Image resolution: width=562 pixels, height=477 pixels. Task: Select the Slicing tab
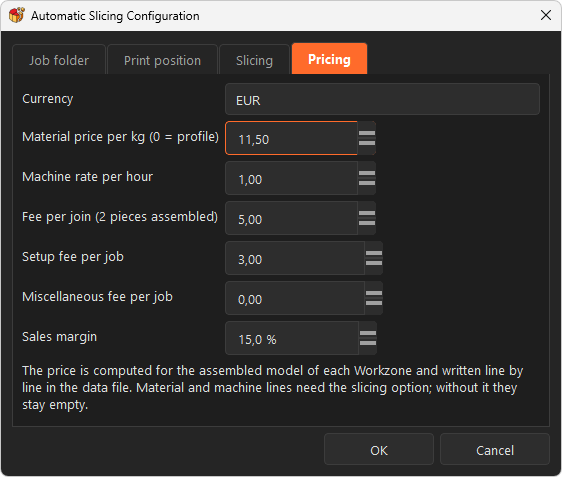[x=254, y=60]
